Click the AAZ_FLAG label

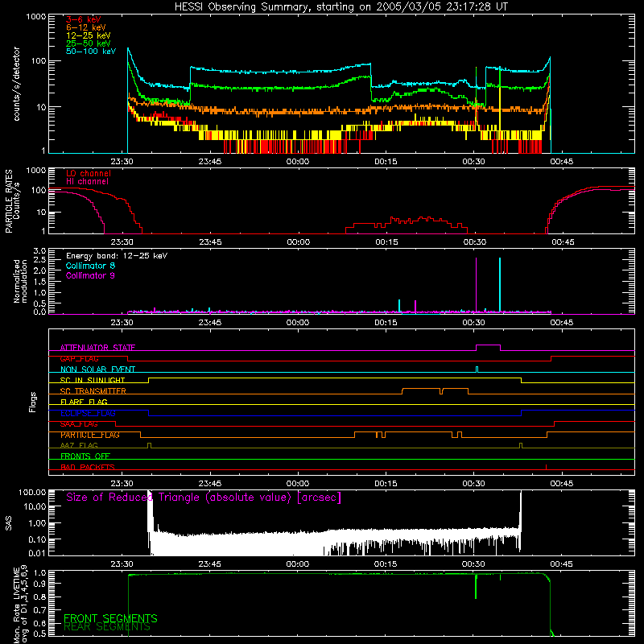coord(79,446)
